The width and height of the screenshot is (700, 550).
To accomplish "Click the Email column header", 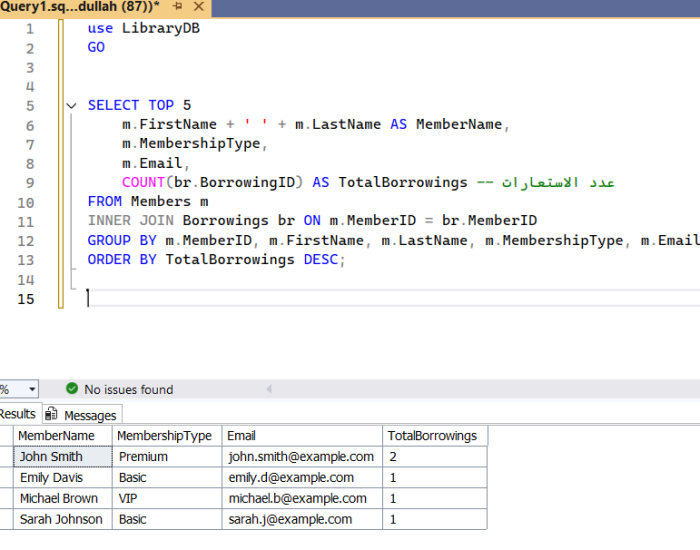I will (241, 436).
